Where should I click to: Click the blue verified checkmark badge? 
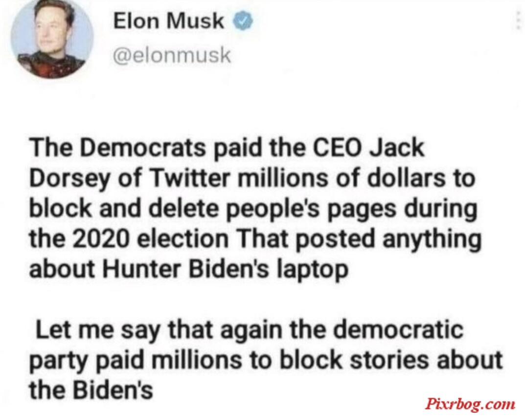pyautogui.click(x=243, y=21)
